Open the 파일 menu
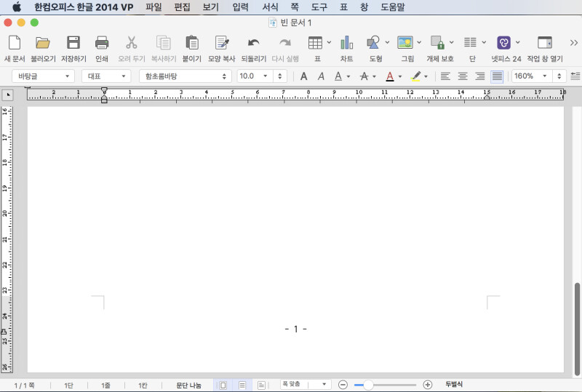 tap(154, 7)
